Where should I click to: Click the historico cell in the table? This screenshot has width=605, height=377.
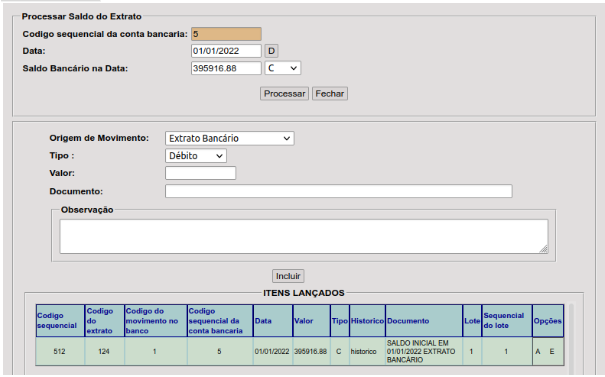[367, 352]
